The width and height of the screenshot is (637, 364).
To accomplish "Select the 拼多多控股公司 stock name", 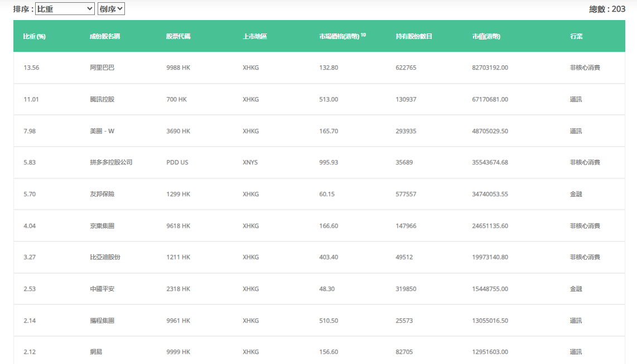I will coord(112,162).
